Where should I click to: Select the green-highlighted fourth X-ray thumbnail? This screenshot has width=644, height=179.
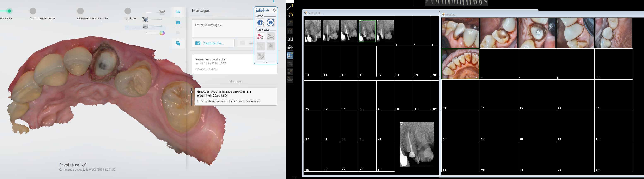click(x=367, y=31)
